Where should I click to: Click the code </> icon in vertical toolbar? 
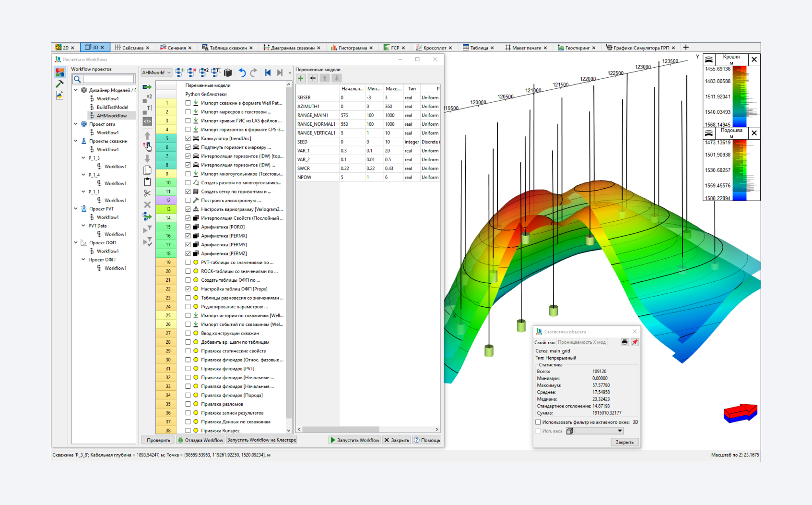pos(147,121)
